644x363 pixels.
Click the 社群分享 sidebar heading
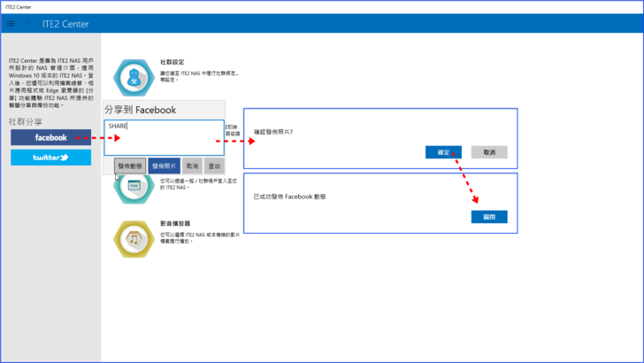(x=26, y=121)
